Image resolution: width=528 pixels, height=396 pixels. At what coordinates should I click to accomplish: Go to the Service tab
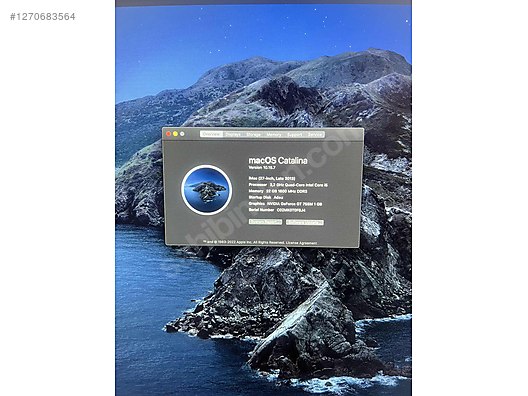point(315,134)
